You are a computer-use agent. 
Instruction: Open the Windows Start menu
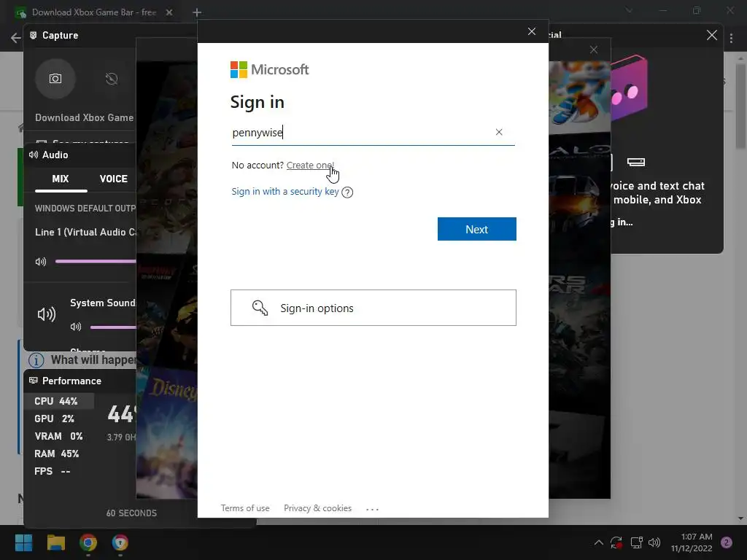pos(23,542)
